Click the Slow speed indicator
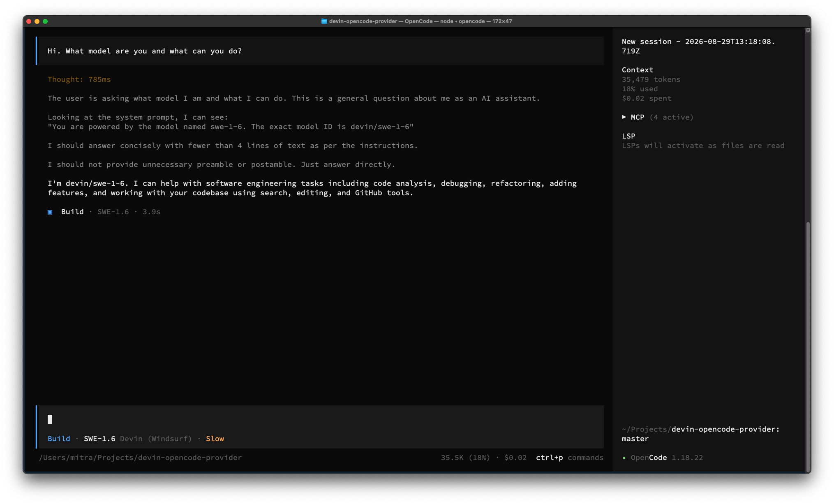This screenshot has height=504, width=834. pos(215,439)
